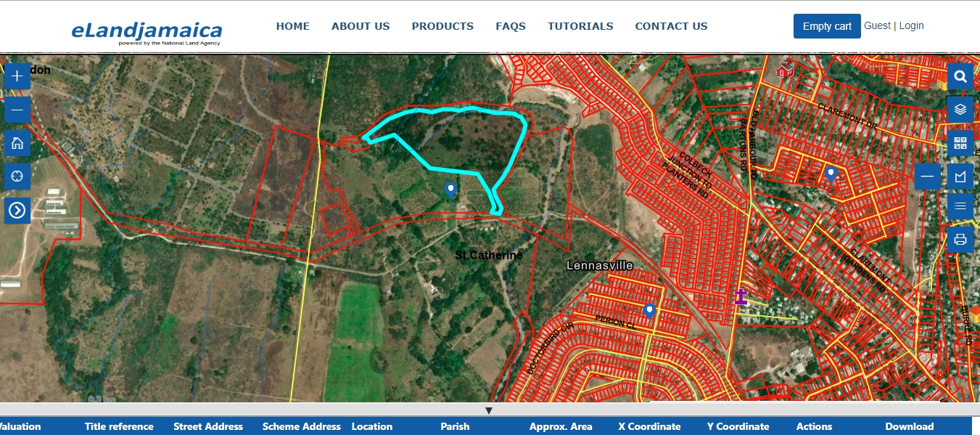980x435 pixels.
Task: Open the legend list icon
Action: click(960, 207)
